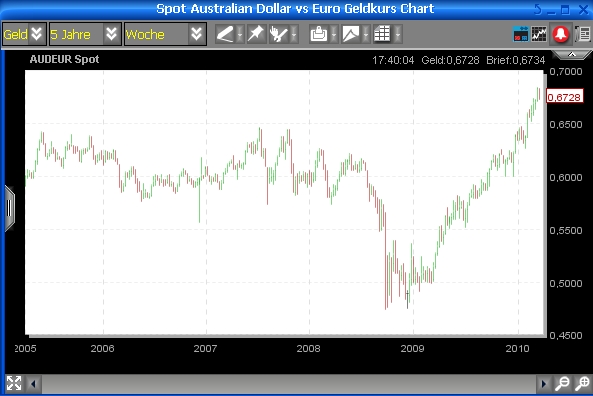Click the scroll left arrow
Viewport: 593px width, 396px height.
tap(34, 384)
